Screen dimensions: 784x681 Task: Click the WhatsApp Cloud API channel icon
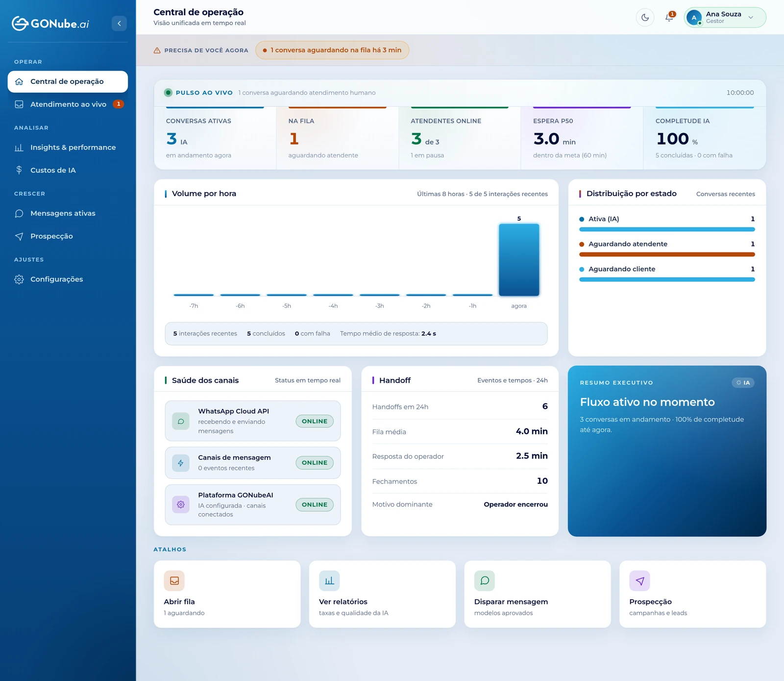click(x=181, y=421)
